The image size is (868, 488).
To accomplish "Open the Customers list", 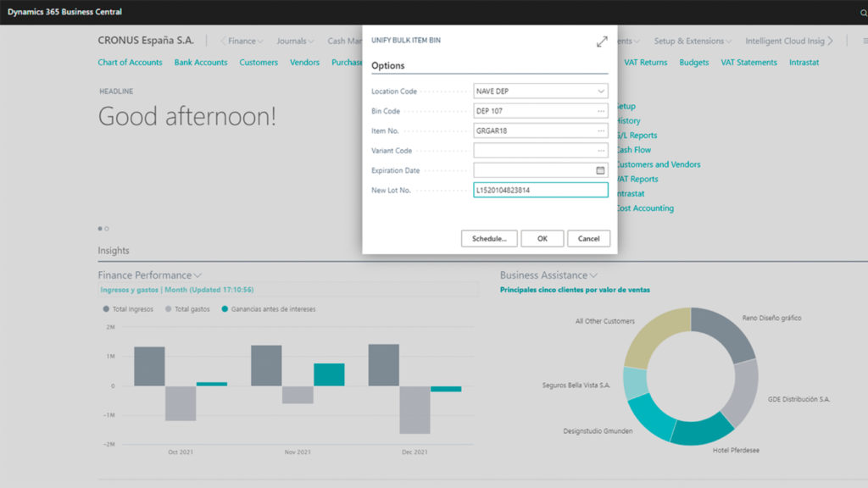I will (259, 63).
